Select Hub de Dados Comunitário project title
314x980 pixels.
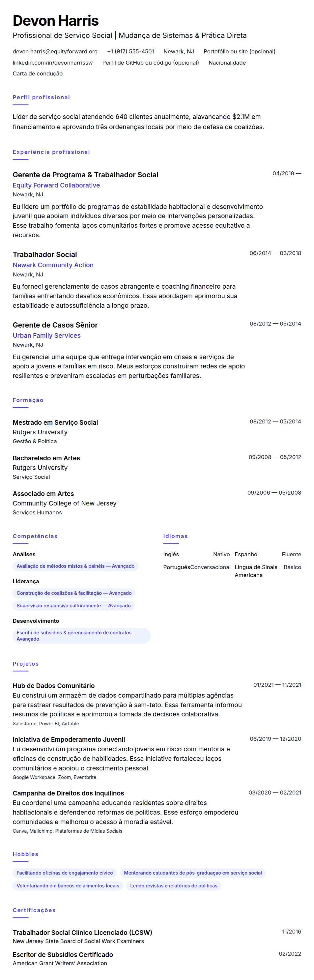pos(54,685)
